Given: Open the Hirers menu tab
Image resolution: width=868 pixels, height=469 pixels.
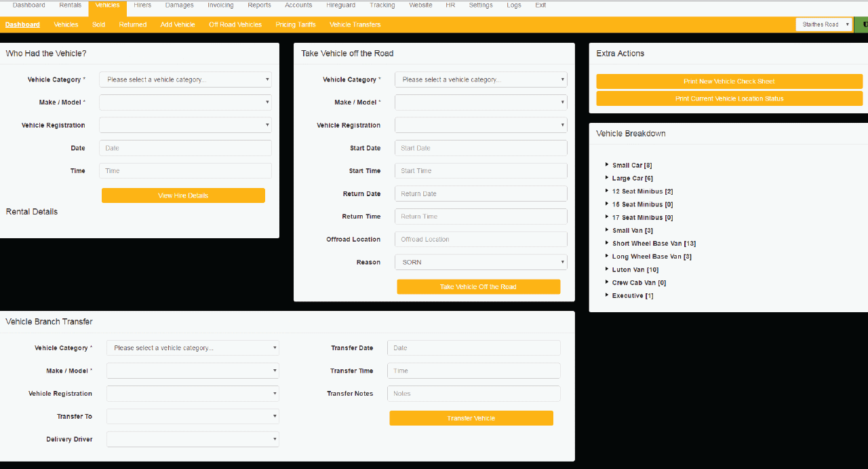Looking at the screenshot, I should coord(142,5).
